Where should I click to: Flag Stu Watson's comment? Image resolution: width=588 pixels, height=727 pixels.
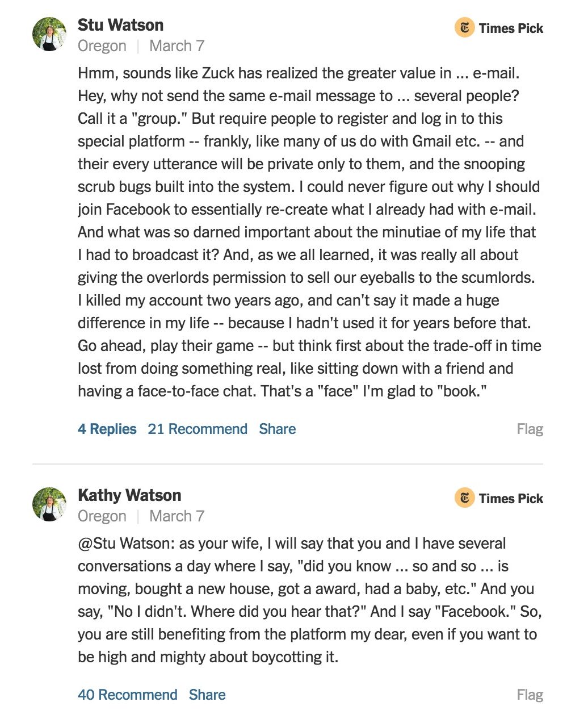tap(530, 429)
